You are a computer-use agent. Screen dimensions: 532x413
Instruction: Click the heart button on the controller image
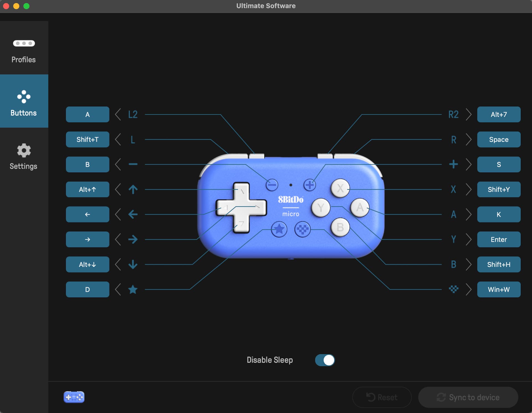coord(302,229)
